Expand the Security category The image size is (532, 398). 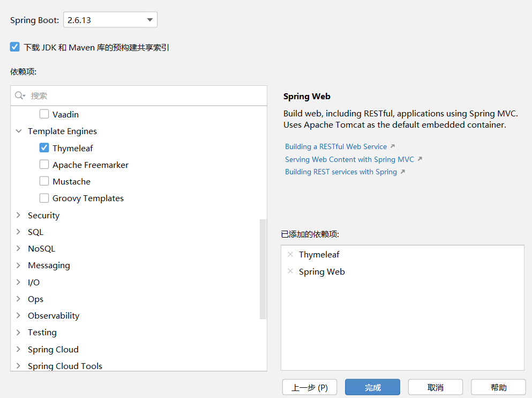pyautogui.click(x=19, y=215)
